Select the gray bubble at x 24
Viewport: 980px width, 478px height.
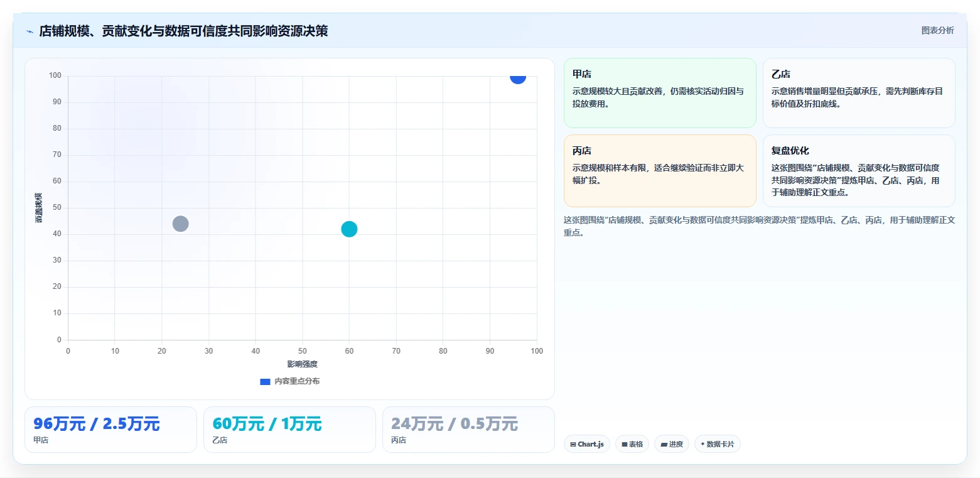tap(180, 224)
